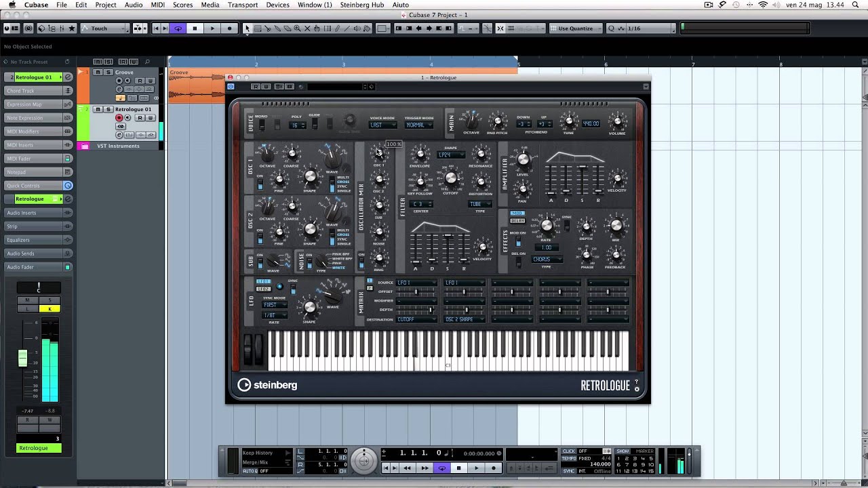This screenshot has height=488, width=868.
Task: Click Record on the bottom transport panel
Action: 494,468
